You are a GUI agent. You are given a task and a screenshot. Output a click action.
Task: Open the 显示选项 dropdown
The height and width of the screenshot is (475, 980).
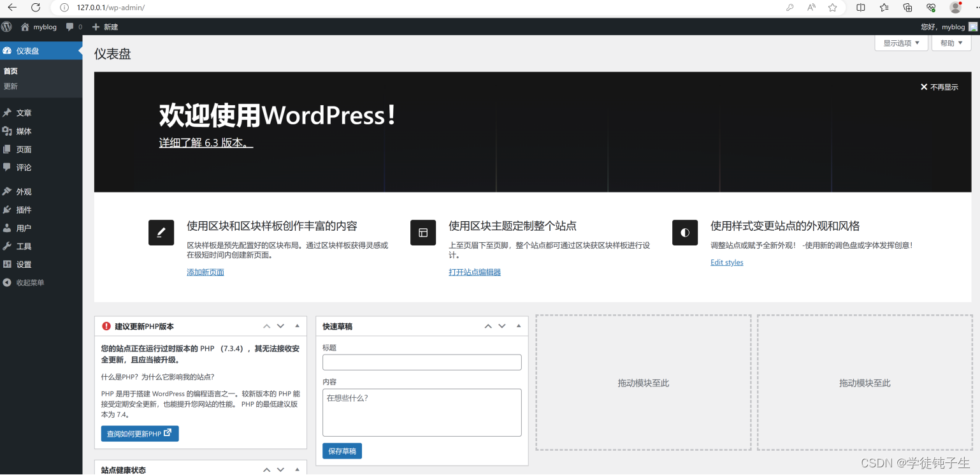(901, 43)
